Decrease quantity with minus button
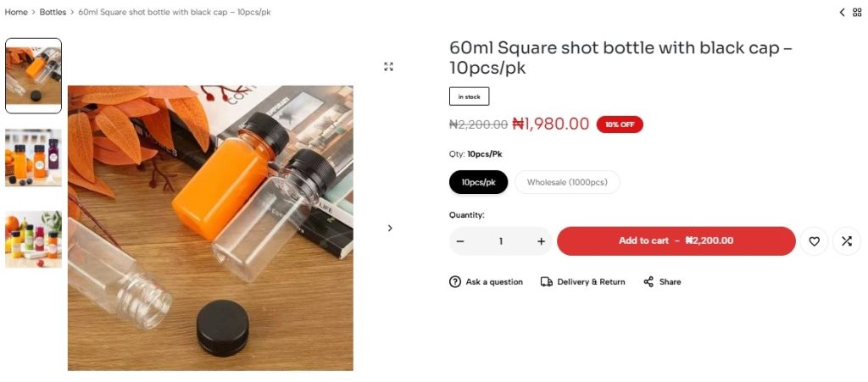The height and width of the screenshot is (382, 868). (460, 241)
